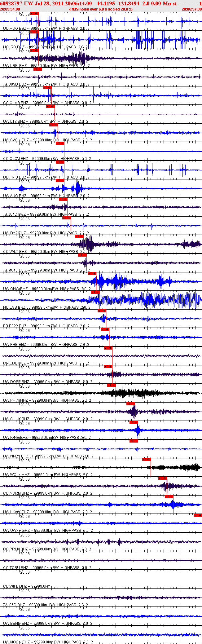
Task: Select the TA.B05D BHZ station label
Action: point(15,84)
